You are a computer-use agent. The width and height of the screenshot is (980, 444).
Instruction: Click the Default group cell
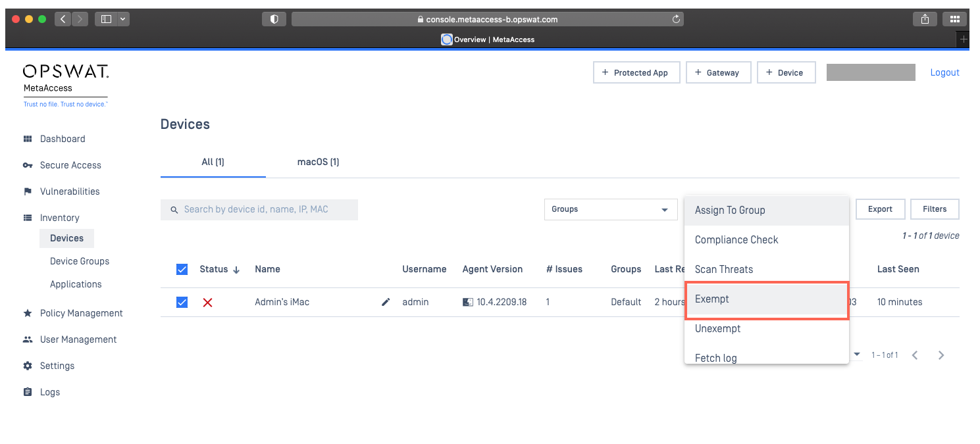[626, 302]
